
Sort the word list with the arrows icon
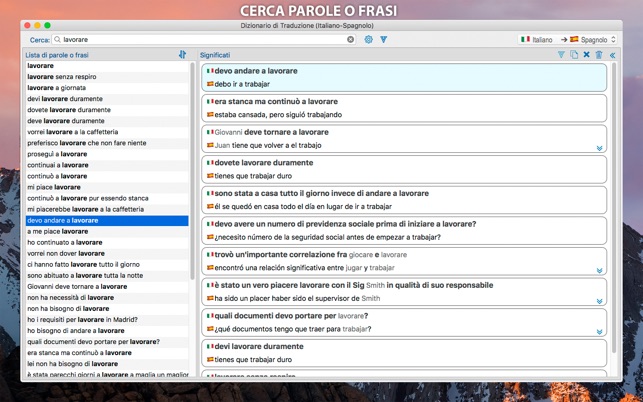tap(182, 54)
